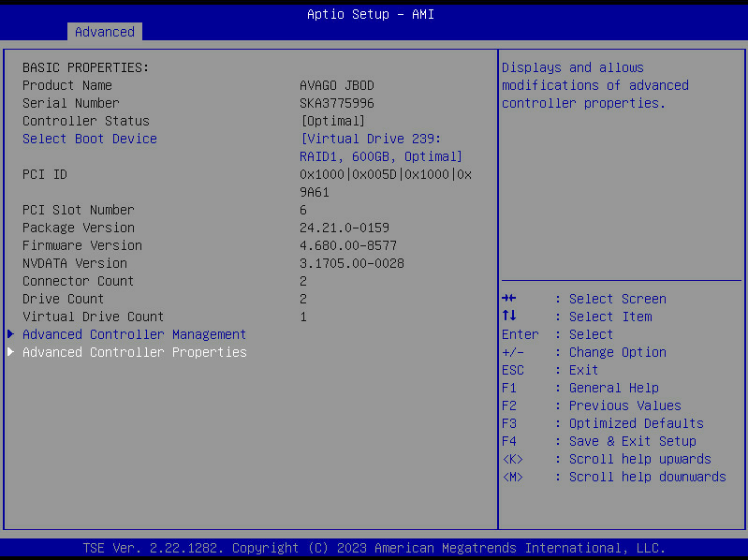Click the Scroll help upwards entry
This screenshot has width=748, height=560.
[639, 460]
